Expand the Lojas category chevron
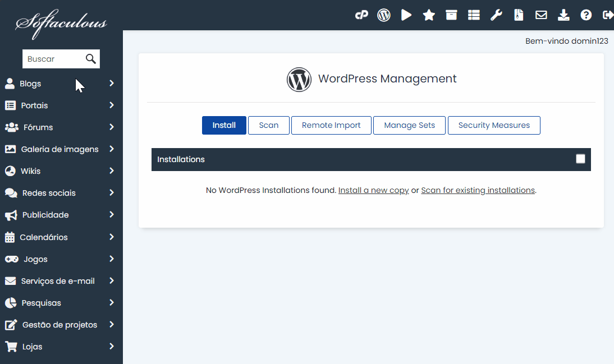The height and width of the screenshot is (364, 614). [x=112, y=347]
